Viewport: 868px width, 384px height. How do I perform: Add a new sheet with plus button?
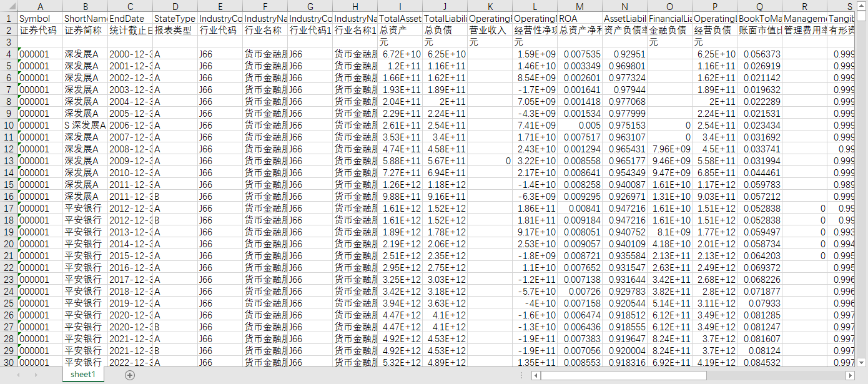130,375
